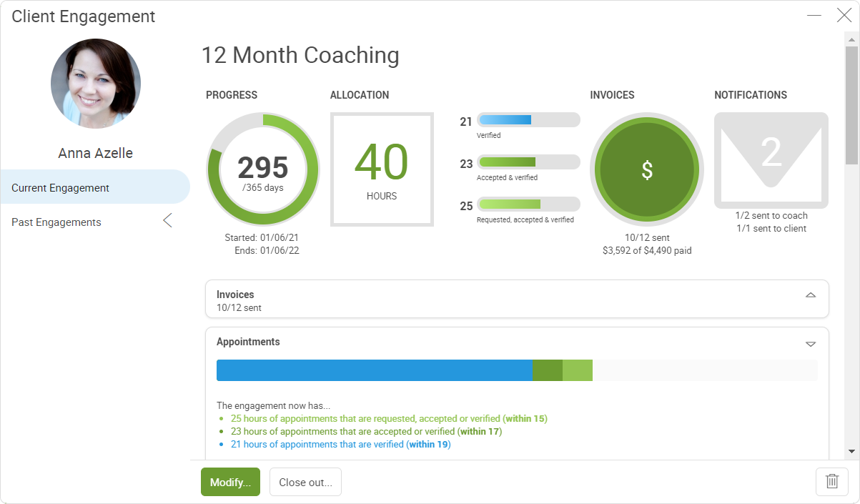The image size is (860, 504).
Task: Click the blue Verified hours bar icon
Action: [x=528, y=119]
